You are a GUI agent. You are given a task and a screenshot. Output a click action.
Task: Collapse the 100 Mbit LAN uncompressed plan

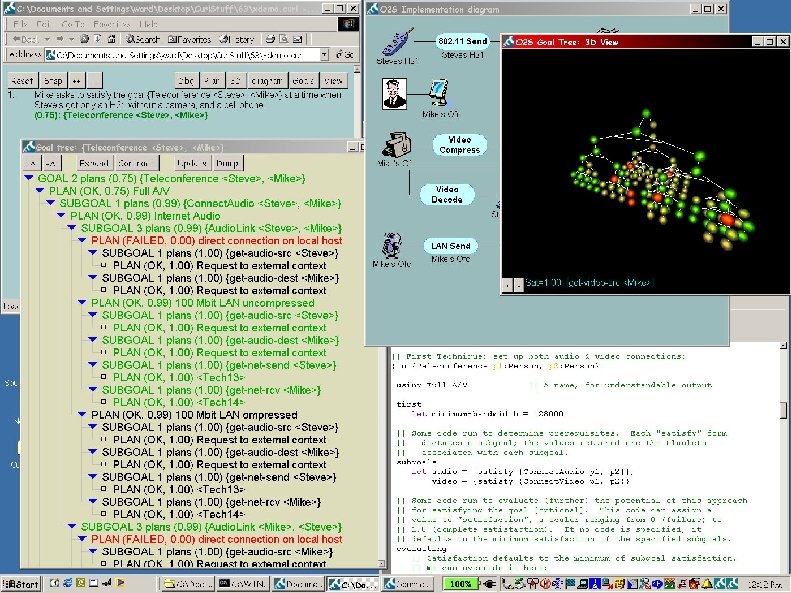click(82, 303)
